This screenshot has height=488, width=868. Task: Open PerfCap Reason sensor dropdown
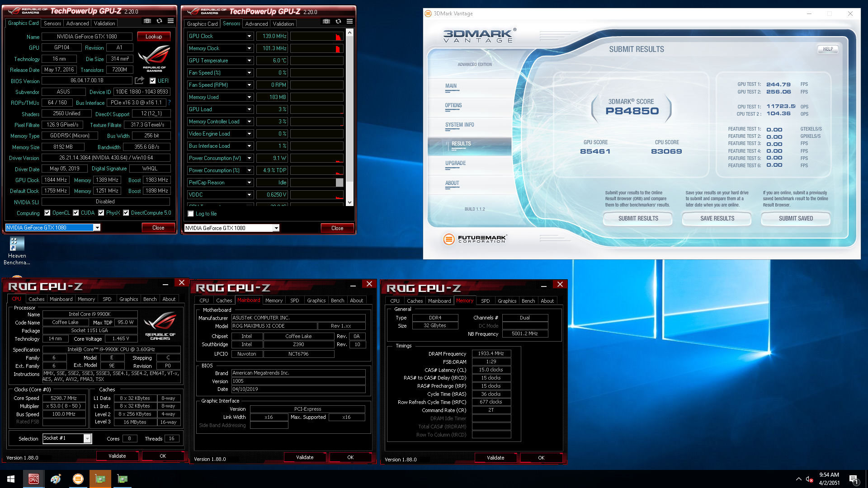pos(249,183)
